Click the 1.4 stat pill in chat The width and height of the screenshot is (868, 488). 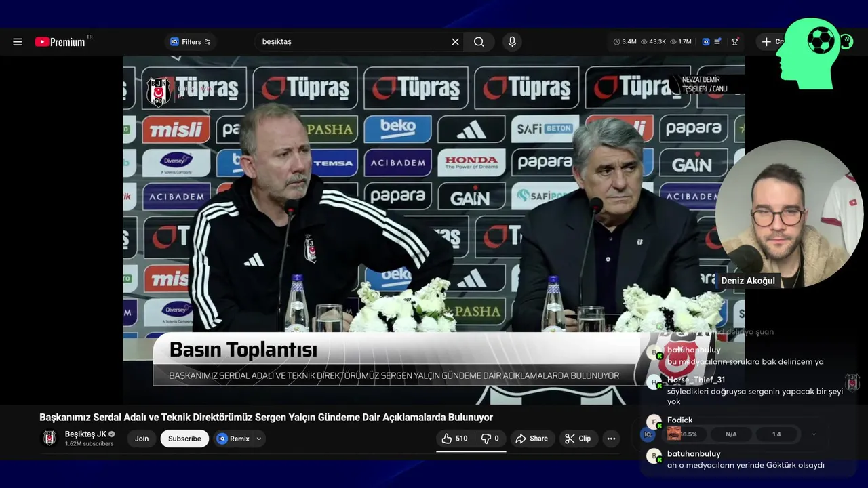[x=776, y=434]
